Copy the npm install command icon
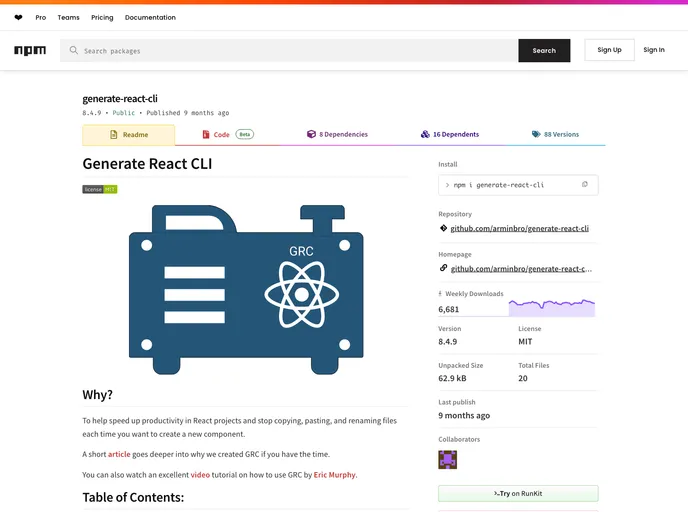The height and width of the screenshot is (512, 688). click(584, 184)
